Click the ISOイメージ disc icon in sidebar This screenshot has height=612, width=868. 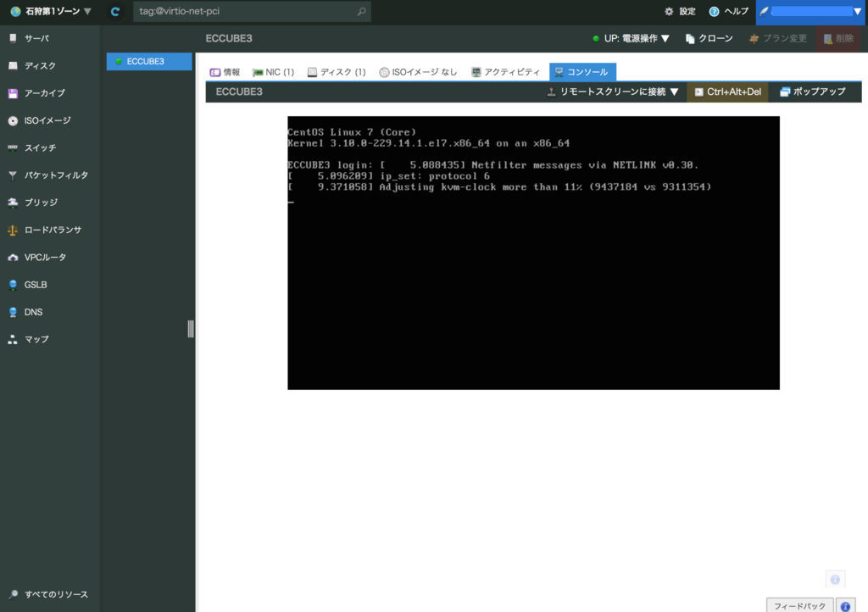pos(13,120)
